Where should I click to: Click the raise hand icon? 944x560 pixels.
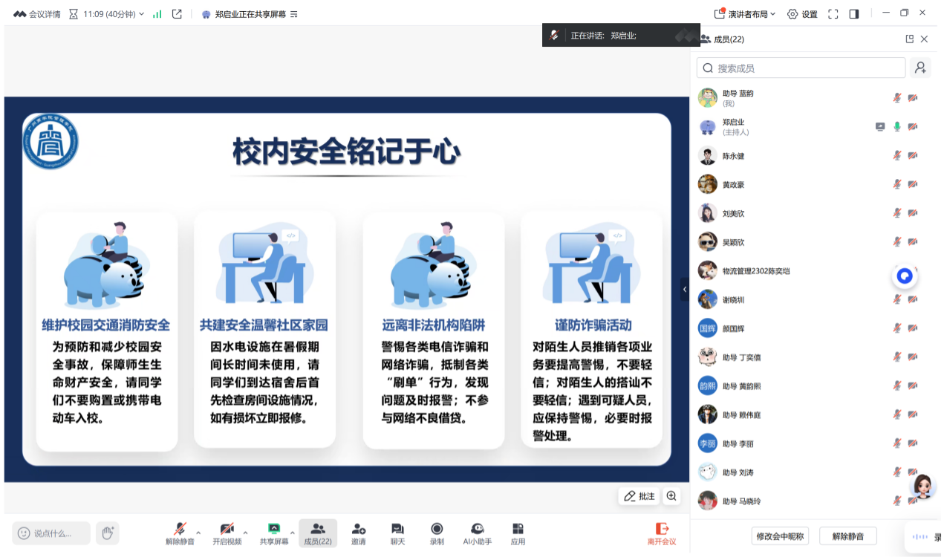click(108, 533)
